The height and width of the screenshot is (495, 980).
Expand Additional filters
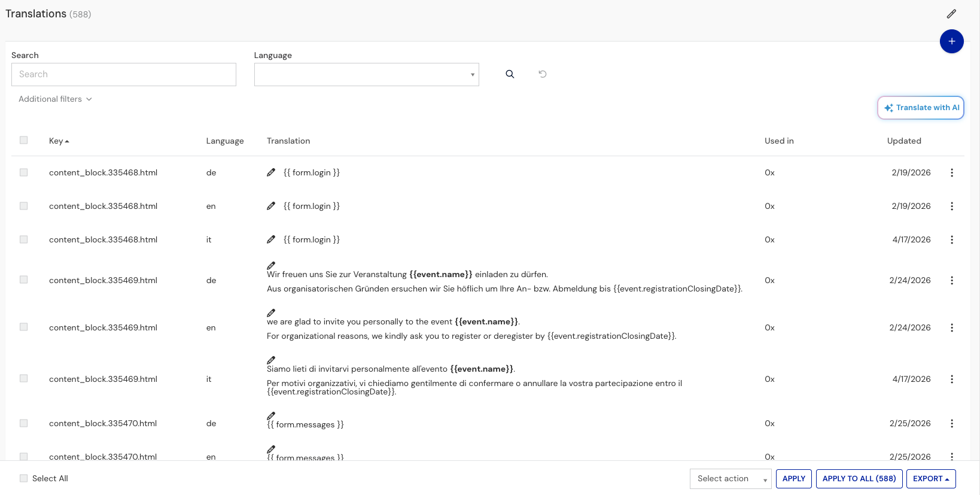coord(55,99)
